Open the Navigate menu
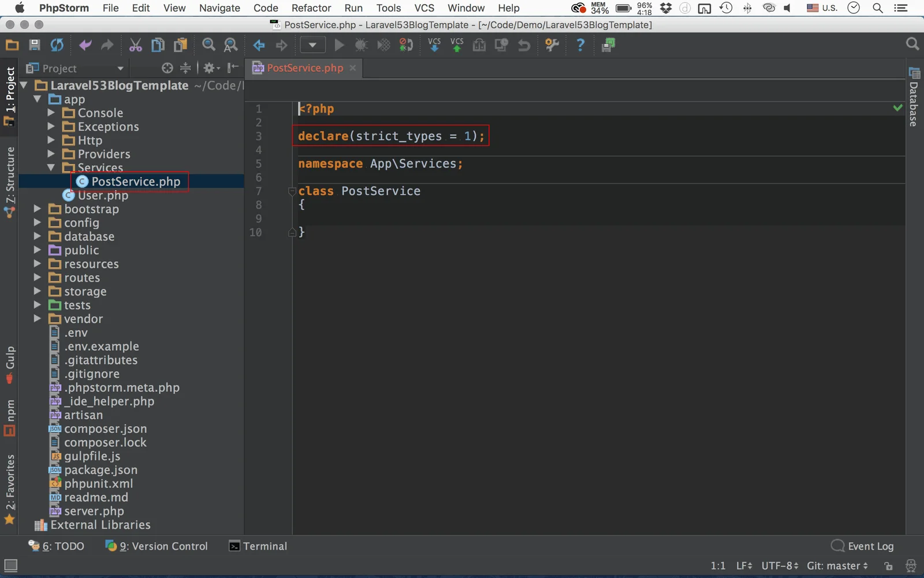 [x=219, y=8]
